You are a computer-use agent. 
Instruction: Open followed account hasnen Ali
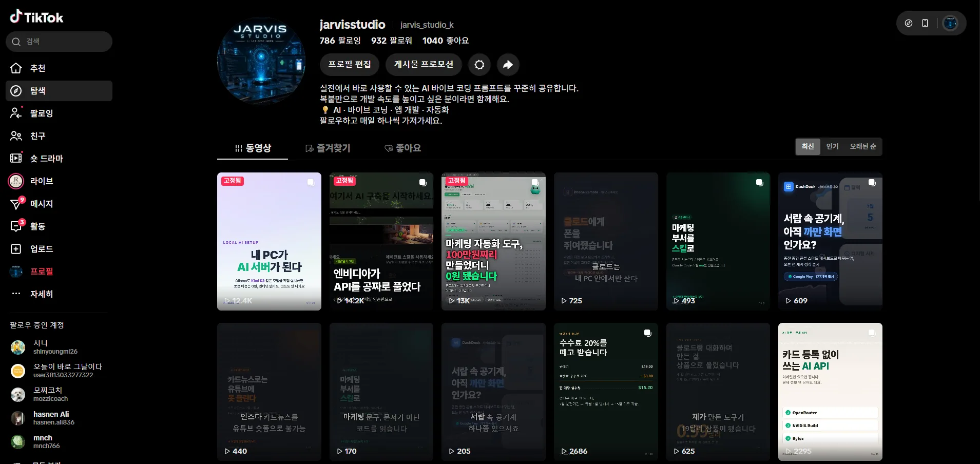coord(59,418)
